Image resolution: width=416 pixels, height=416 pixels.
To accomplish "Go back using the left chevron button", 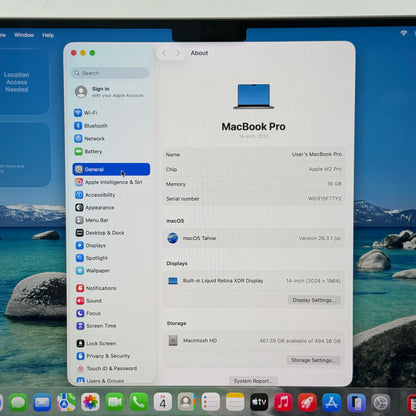I will 164,53.
